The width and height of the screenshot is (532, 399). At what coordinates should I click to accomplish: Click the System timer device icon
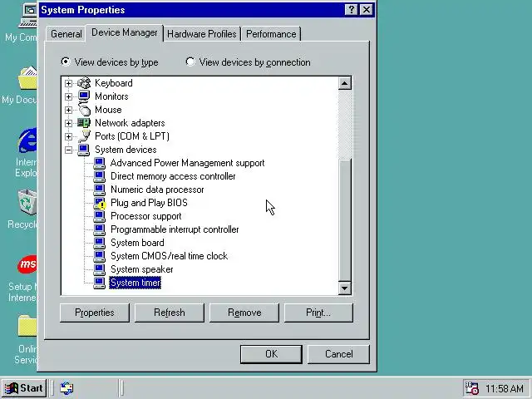pos(100,283)
